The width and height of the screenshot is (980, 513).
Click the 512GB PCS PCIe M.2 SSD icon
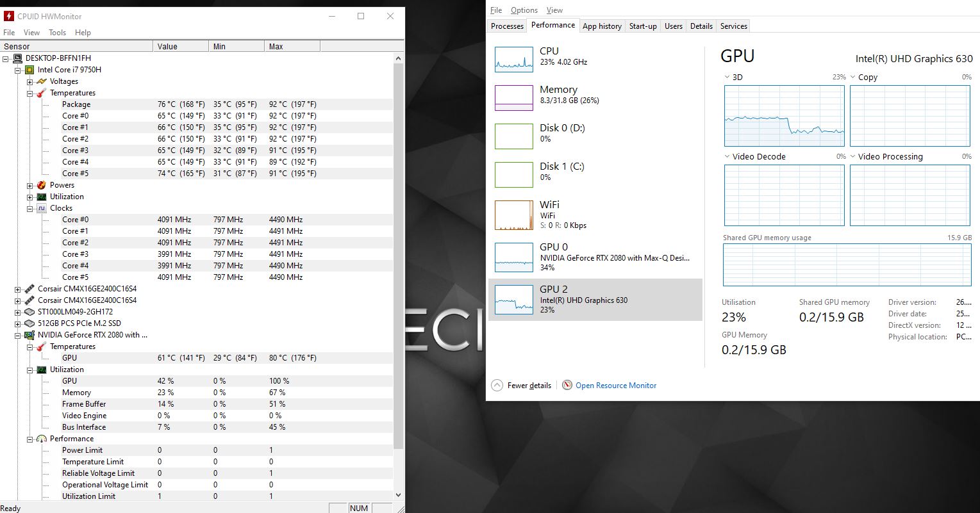29,323
